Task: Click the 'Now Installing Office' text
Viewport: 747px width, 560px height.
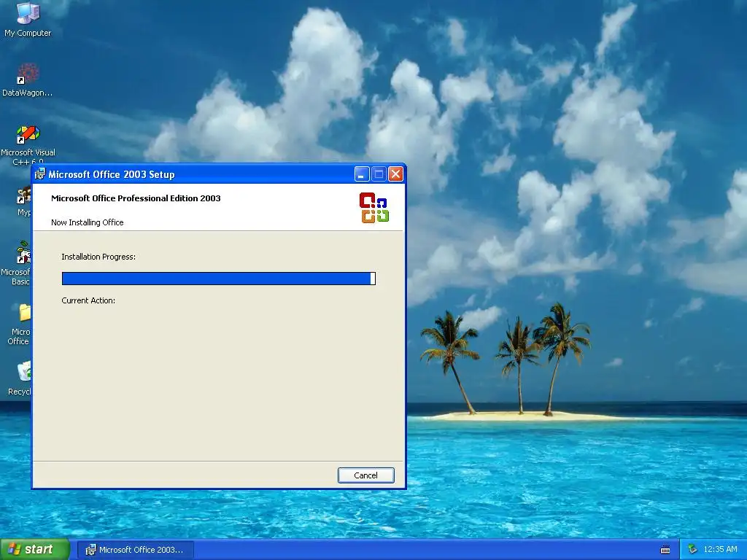Action: (x=88, y=222)
